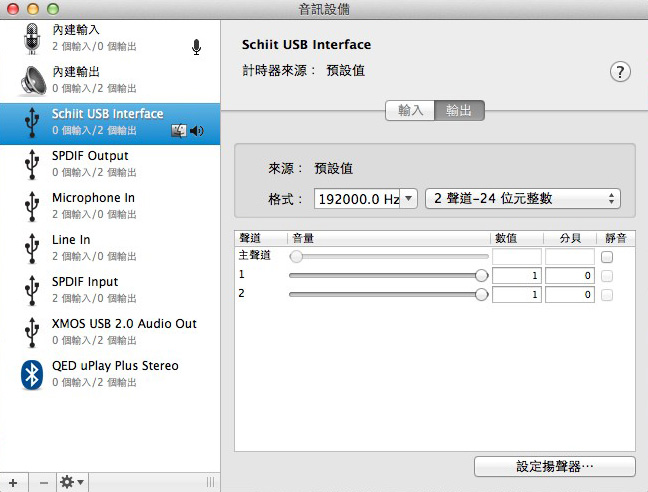Click channel 1 數值 field

pyautogui.click(x=517, y=276)
